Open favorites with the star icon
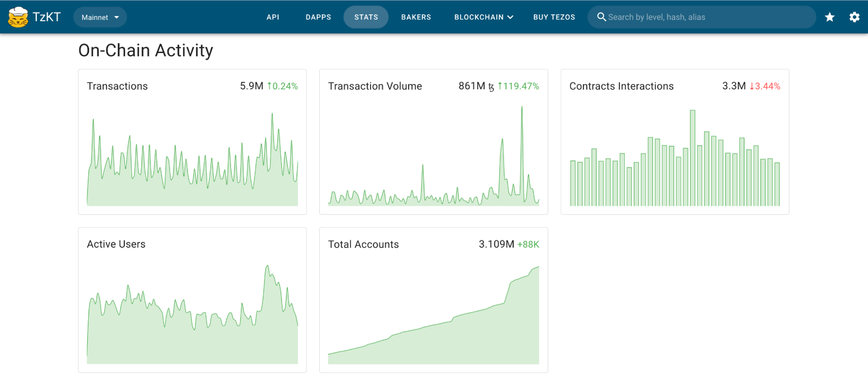The width and height of the screenshot is (868, 389). 829,17
